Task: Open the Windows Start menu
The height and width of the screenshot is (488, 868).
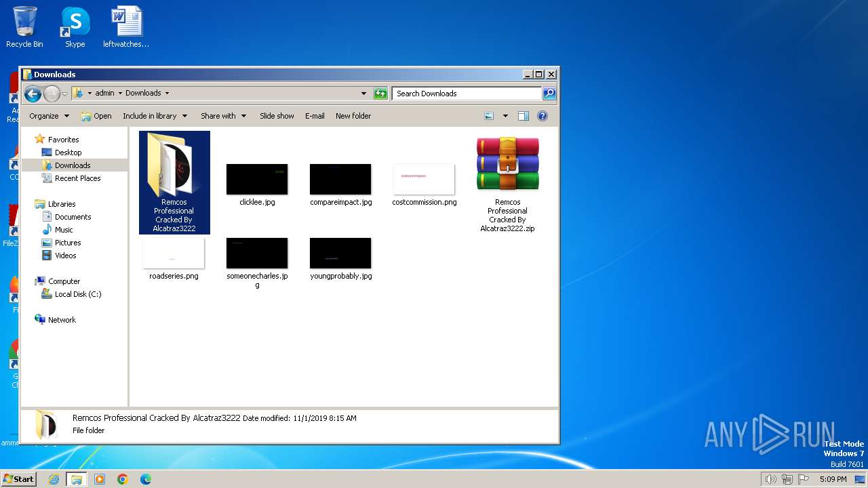Action: pyautogui.click(x=18, y=479)
